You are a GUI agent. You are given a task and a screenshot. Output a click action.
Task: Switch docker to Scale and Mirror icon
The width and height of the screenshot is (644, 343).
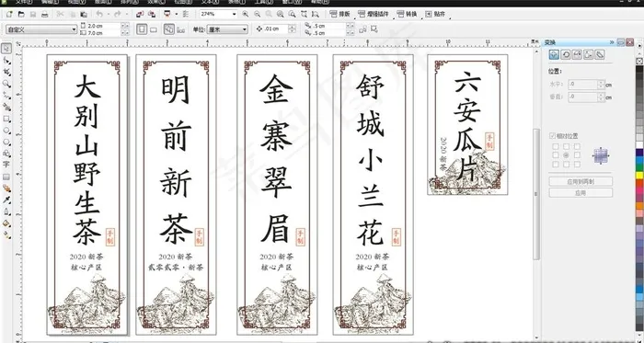pyautogui.click(x=577, y=54)
